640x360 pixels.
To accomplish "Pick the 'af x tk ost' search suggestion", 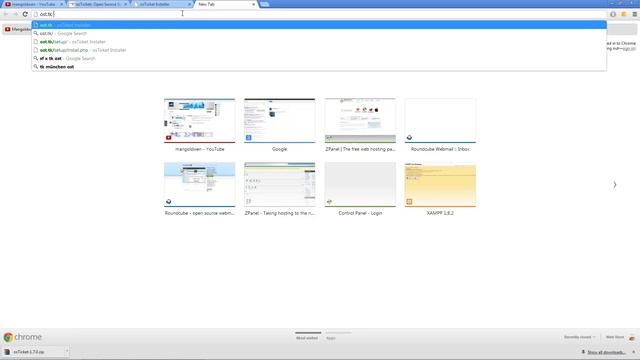I will click(319, 58).
